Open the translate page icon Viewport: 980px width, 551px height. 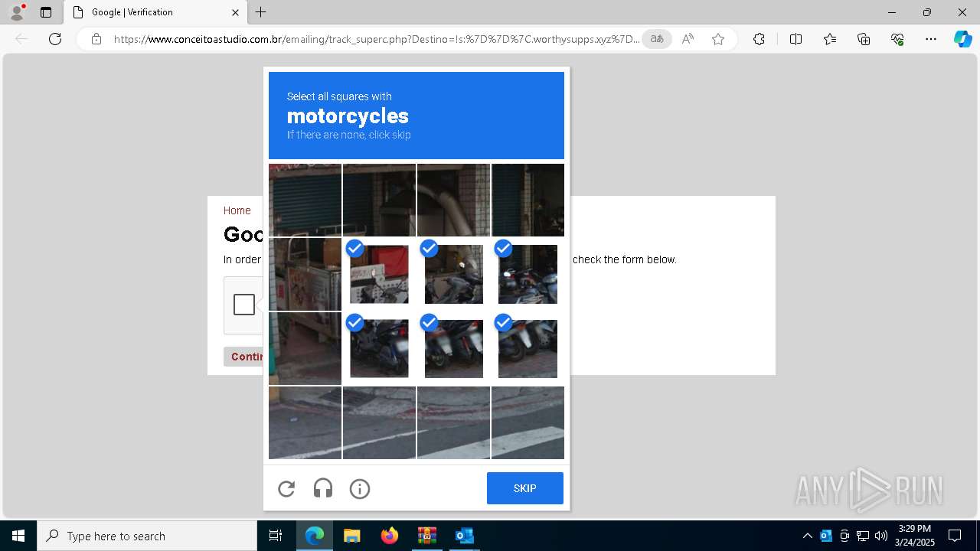(657, 39)
